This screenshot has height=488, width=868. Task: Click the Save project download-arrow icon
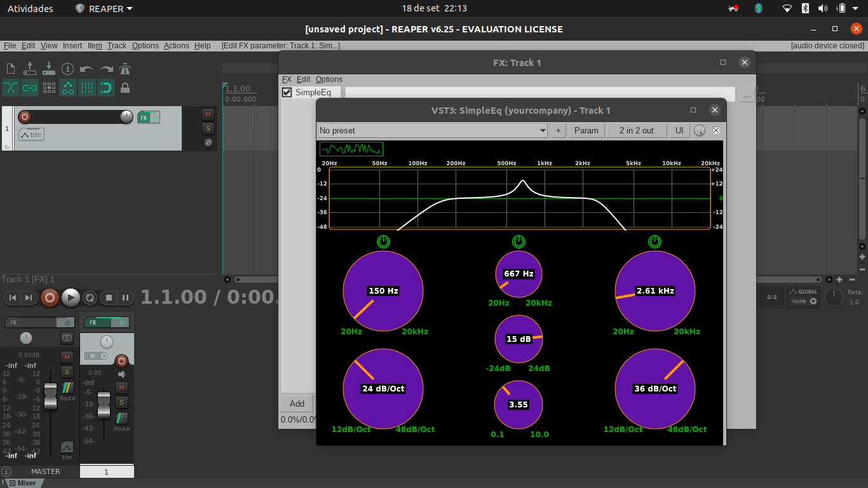pos(49,69)
